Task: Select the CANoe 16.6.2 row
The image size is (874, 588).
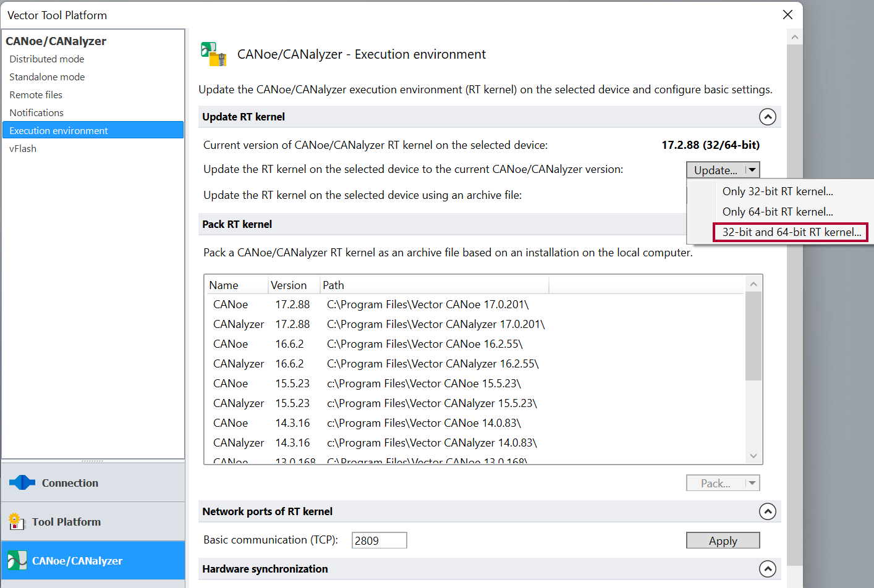Action: [475, 344]
